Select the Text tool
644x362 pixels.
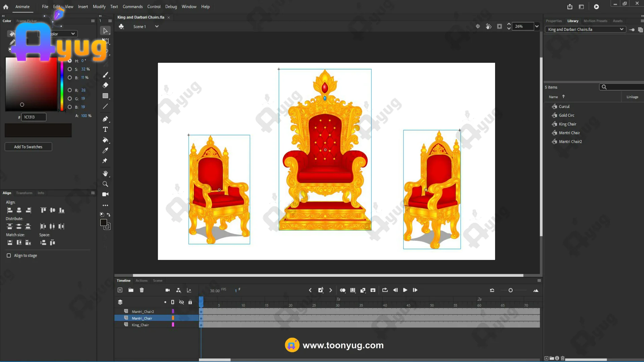105,129
